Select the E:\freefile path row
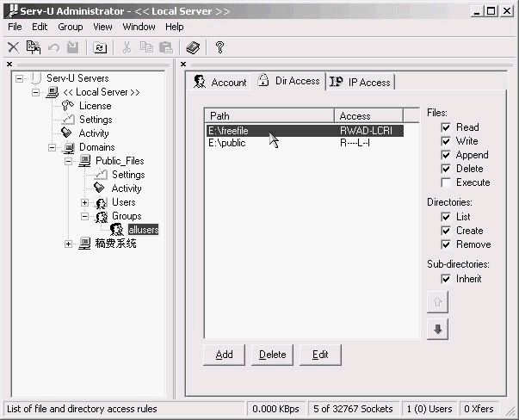Viewport: 519px width, 420px height. [x=305, y=131]
